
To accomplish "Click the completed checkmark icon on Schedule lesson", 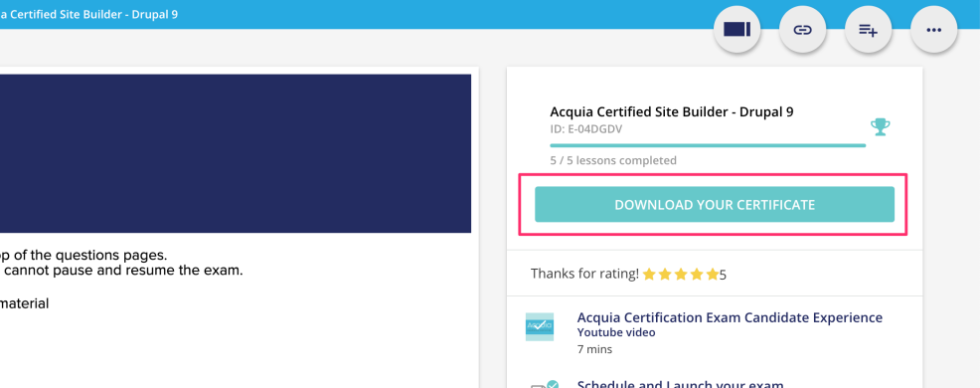I will pos(553,384).
